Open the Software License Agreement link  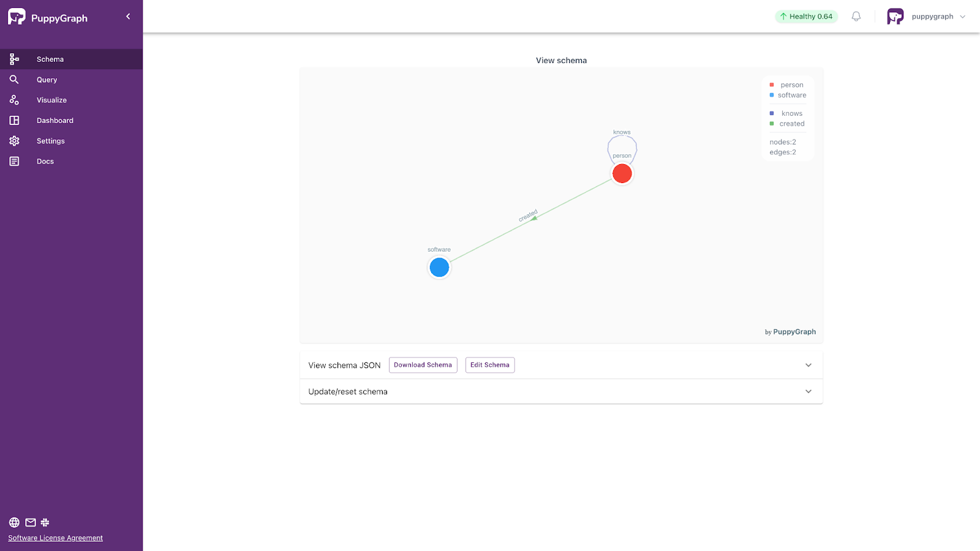click(55, 538)
